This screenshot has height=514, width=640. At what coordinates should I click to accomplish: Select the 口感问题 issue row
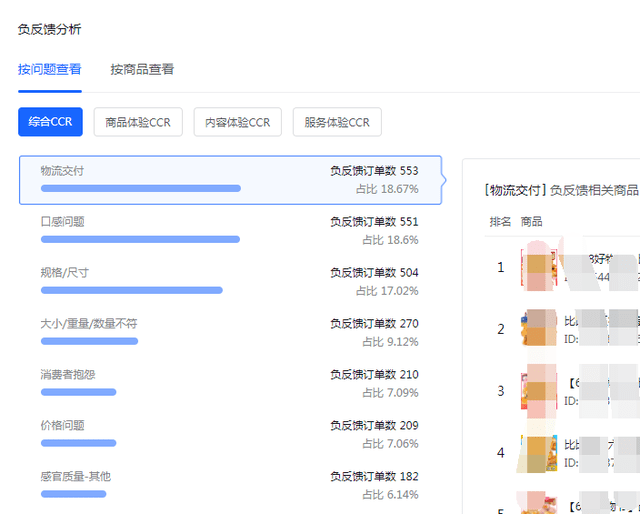(230, 231)
